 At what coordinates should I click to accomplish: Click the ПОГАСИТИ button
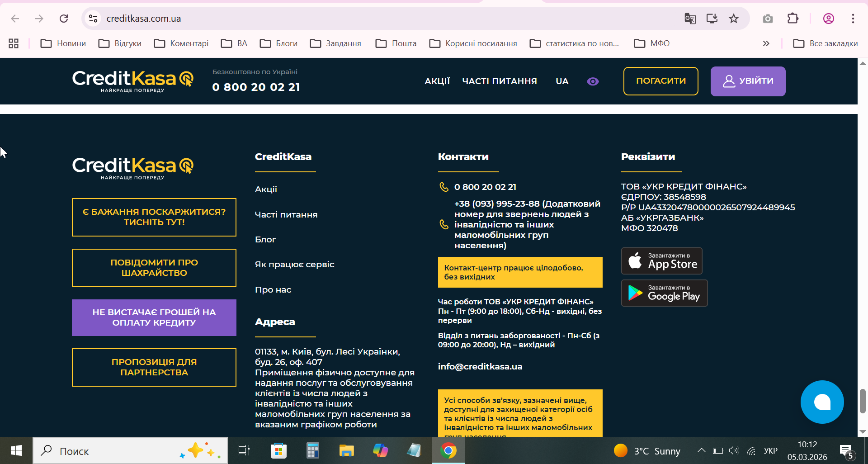[x=661, y=81]
